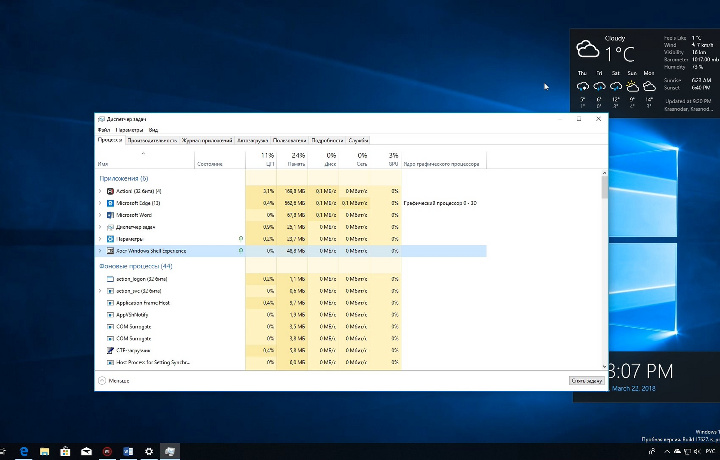Image resolution: width=720 pixels, height=460 pixels.
Task: Click suspended leaf icon in Параметры row
Action: click(x=241, y=239)
